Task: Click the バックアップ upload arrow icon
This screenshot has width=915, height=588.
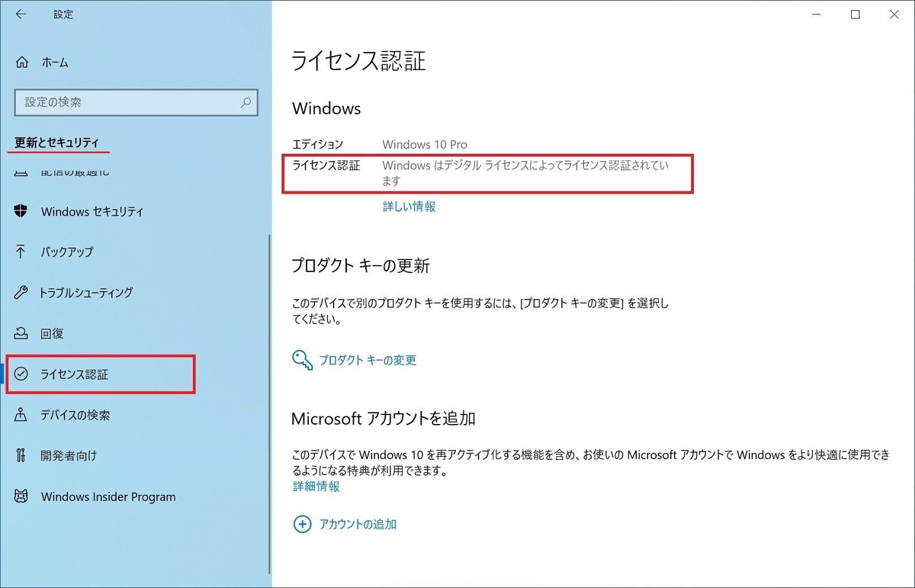Action: (22, 252)
